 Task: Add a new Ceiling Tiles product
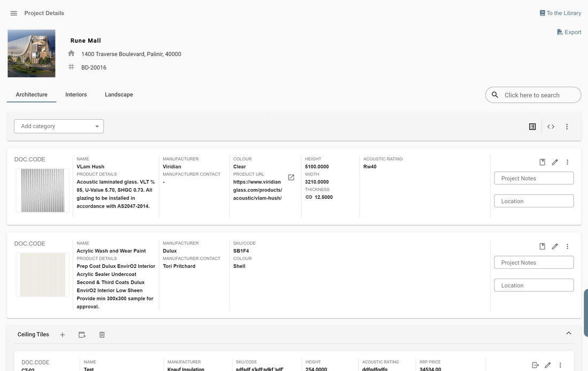62,334
